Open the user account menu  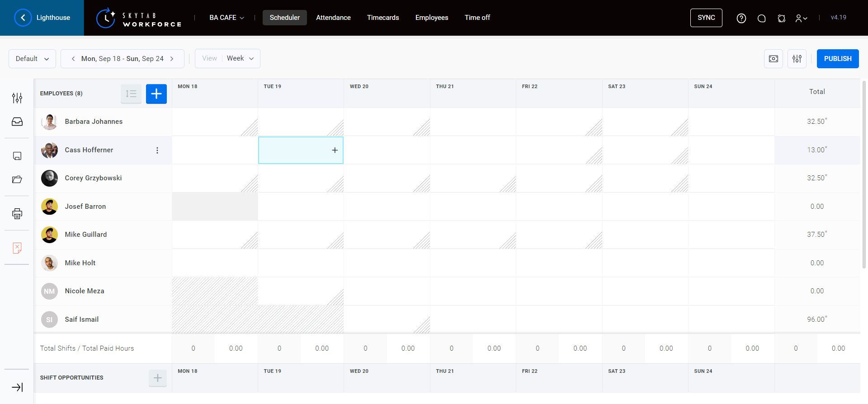(x=801, y=18)
